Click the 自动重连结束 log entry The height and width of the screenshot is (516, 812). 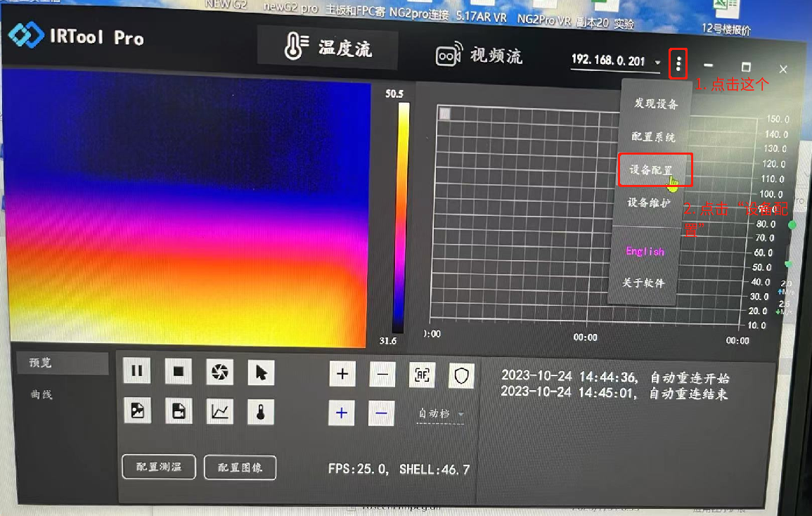[x=614, y=393]
